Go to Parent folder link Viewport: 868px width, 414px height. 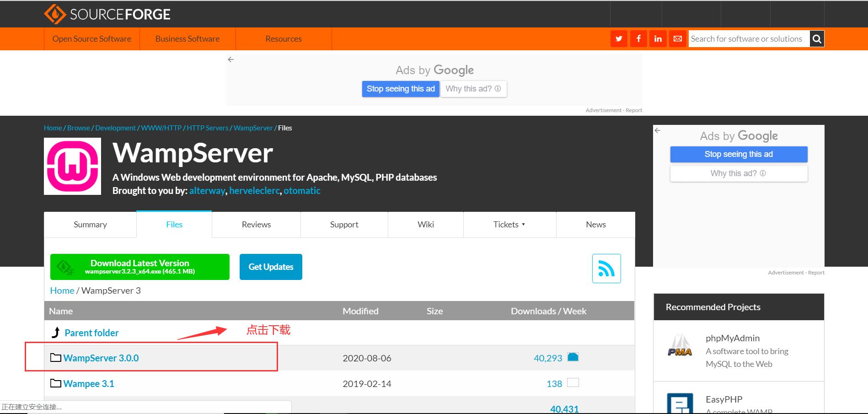pyautogui.click(x=91, y=333)
